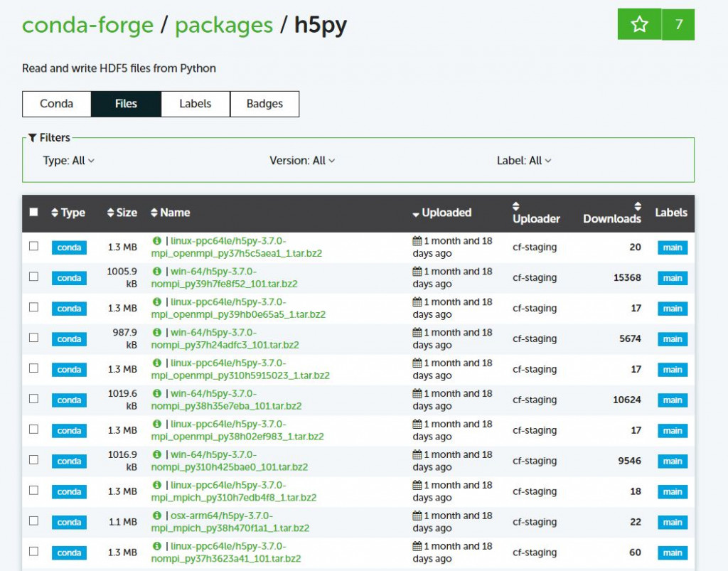This screenshot has width=728, height=571.
Task: Click info icon for py310h5915023 file
Action: coord(157,363)
